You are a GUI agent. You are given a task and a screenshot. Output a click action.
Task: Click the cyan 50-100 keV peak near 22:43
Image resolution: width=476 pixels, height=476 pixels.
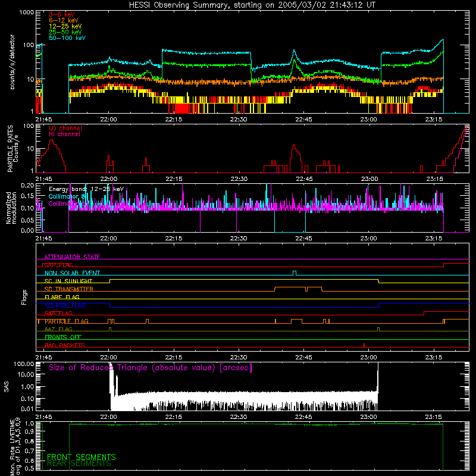click(x=294, y=51)
